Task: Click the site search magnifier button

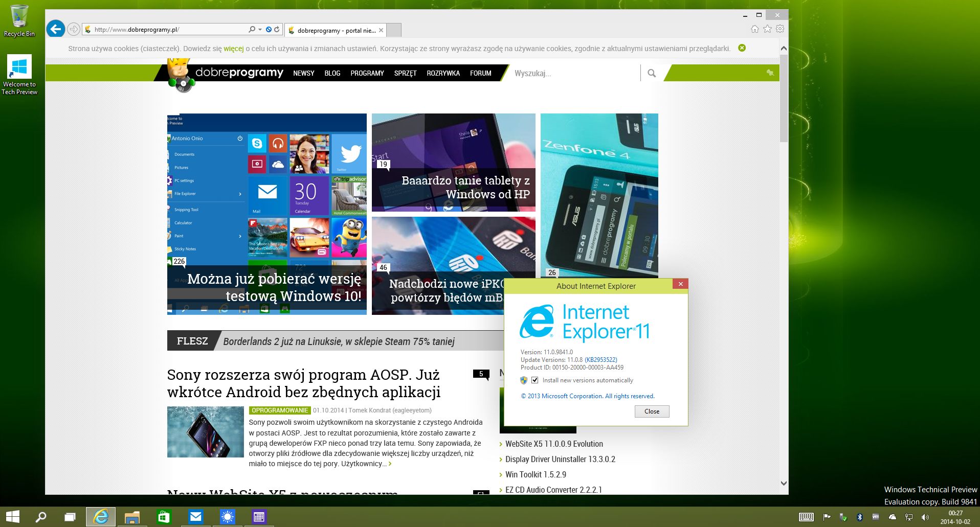Action: pos(652,73)
